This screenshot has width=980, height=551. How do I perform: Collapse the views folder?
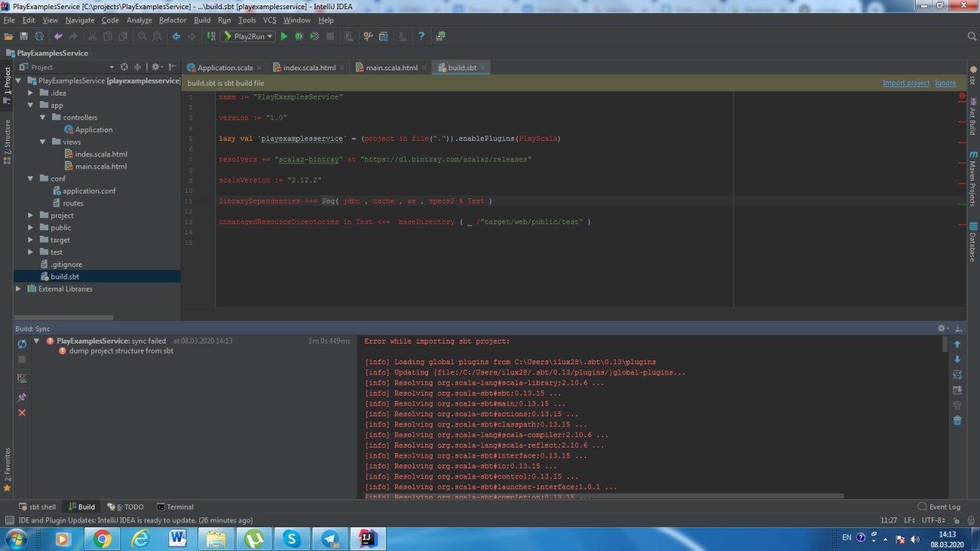(44, 142)
